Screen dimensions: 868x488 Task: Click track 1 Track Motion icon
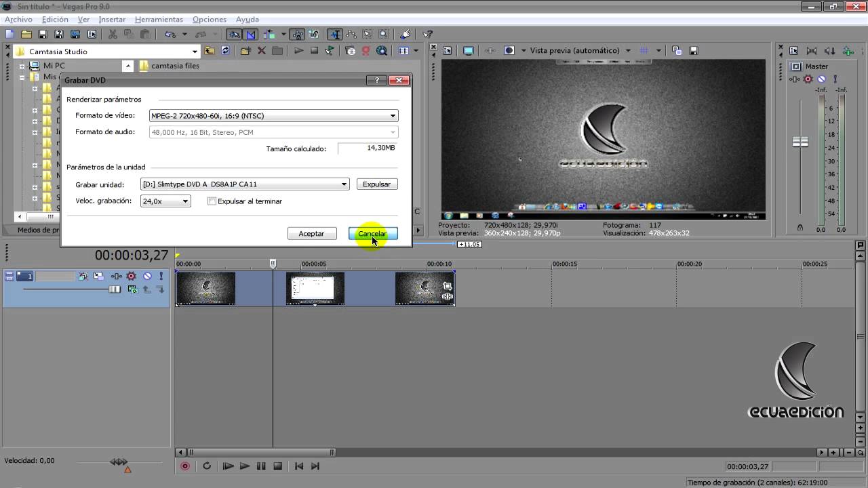(99, 276)
